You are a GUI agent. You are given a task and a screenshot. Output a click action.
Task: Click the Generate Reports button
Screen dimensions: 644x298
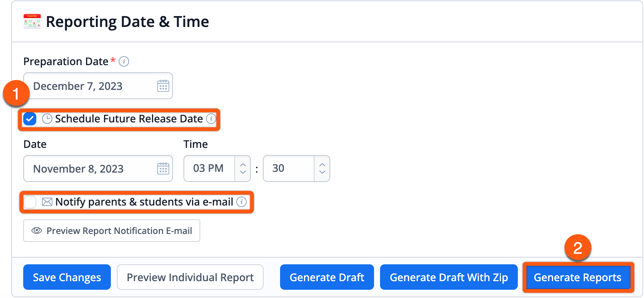pos(577,277)
